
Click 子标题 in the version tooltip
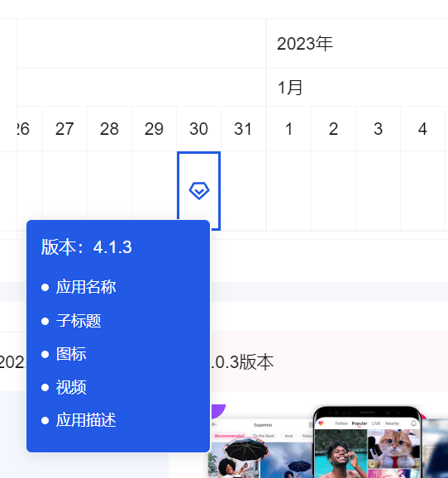coord(79,321)
